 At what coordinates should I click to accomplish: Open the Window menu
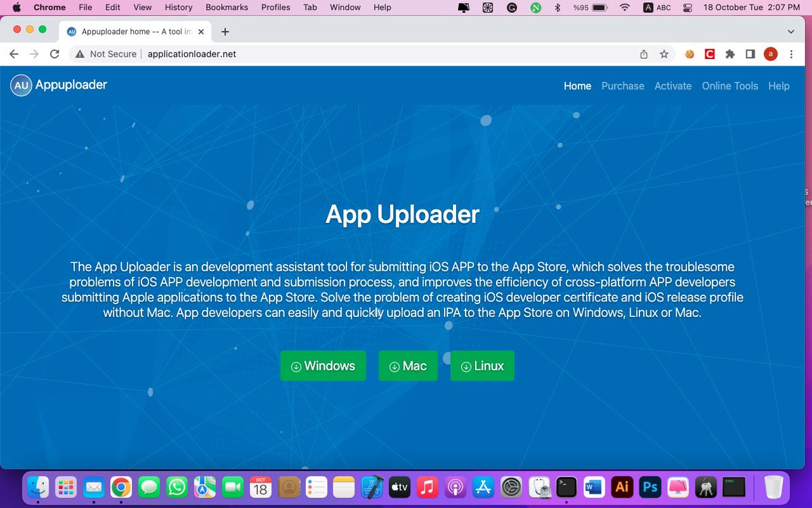click(345, 7)
